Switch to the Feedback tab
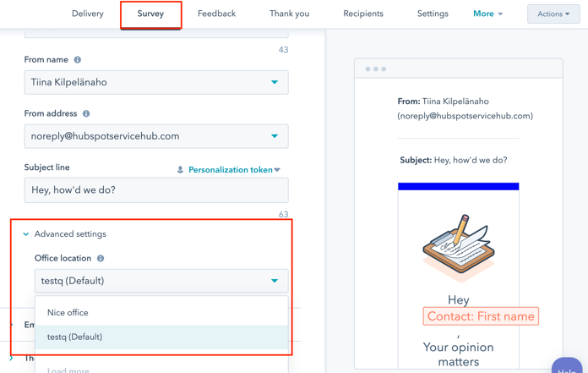Image resolution: width=588 pixels, height=373 pixels. coord(217,14)
